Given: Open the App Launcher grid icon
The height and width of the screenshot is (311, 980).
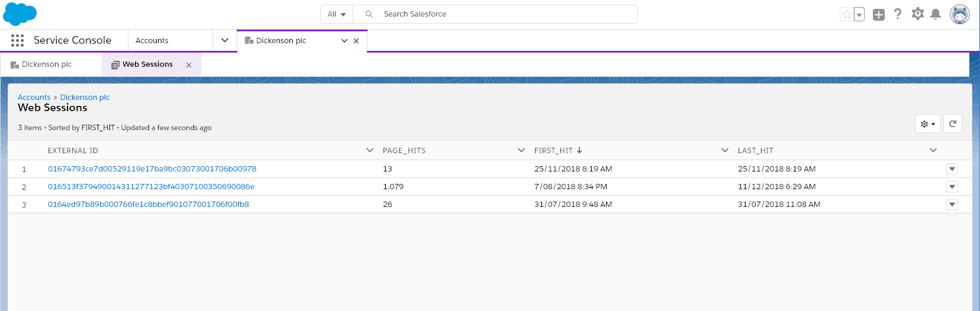Looking at the screenshot, I should pyautogui.click(x=17, y=40).
